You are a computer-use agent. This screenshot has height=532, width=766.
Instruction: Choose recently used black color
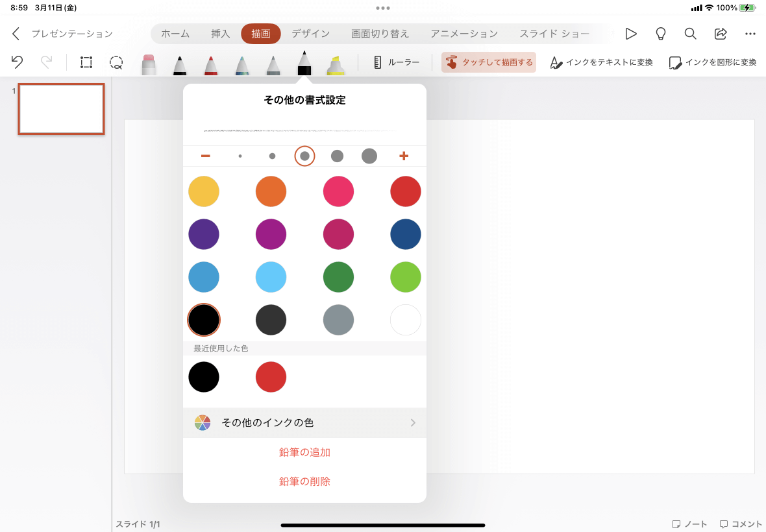pyautogui.click(x=204, y=377)
